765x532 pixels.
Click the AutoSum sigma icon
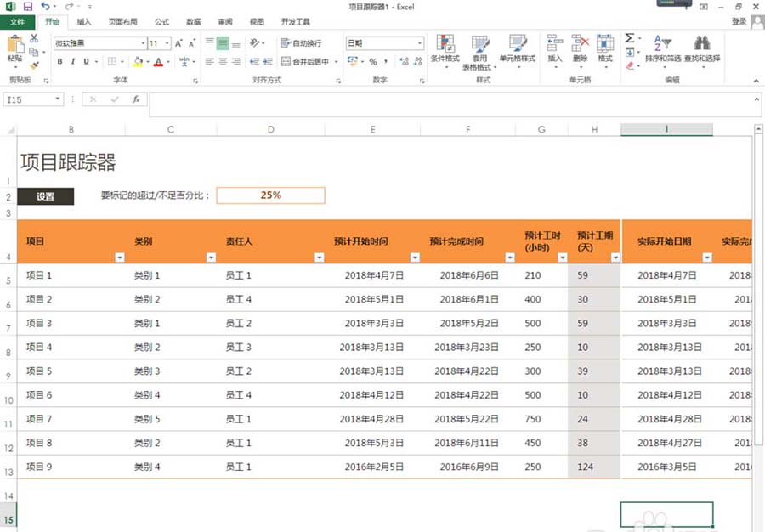[x=630, y=38]
